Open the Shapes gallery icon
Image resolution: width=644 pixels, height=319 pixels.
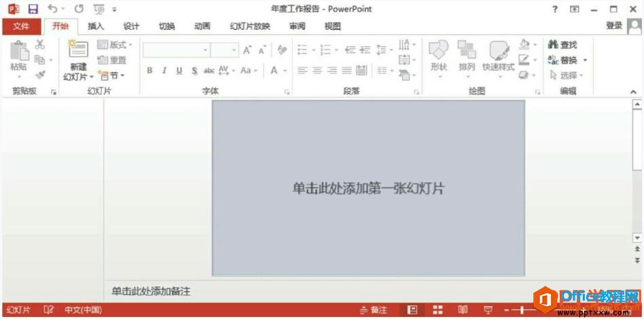439,50
